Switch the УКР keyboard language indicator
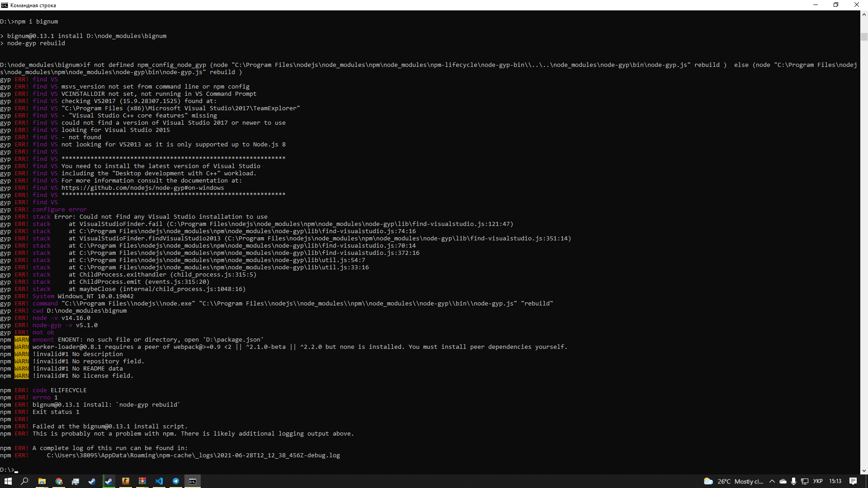Viewport: 868px width, 488px height. click(818, 481)
